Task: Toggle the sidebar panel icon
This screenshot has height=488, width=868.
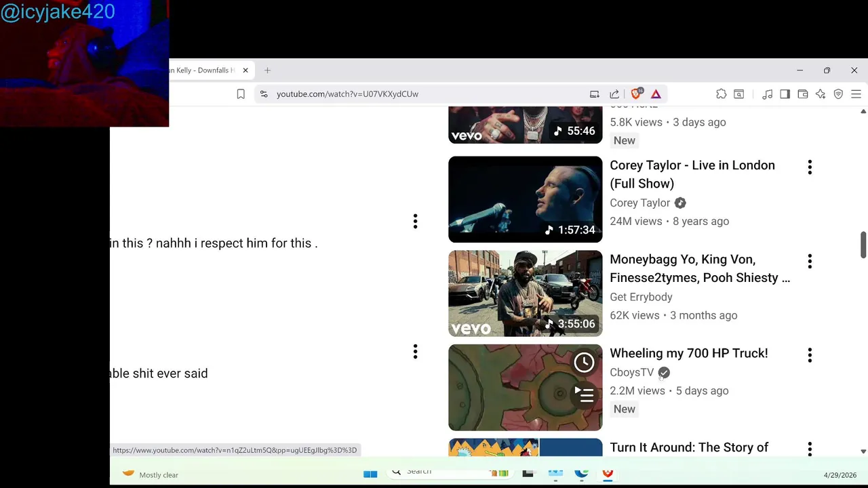Action: pyautogui.click(x=785, y=94)
